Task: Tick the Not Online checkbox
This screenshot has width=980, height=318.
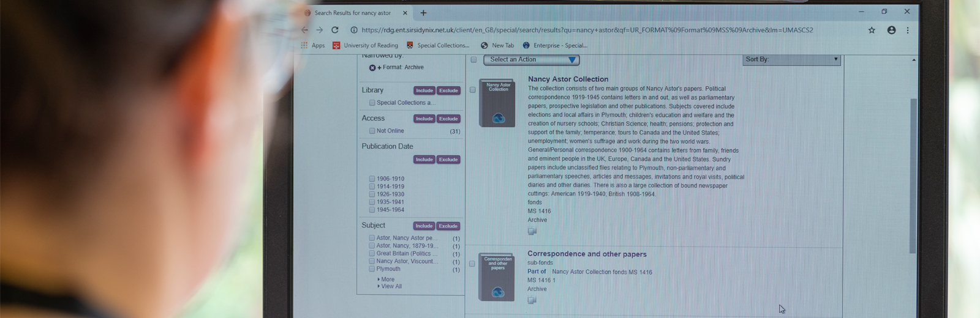Action: pos(372,131)
